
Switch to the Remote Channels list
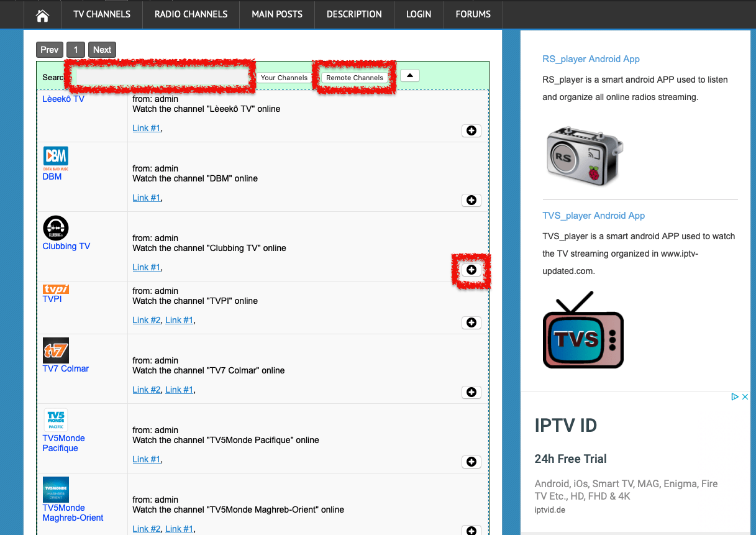(x=354, y=78)
